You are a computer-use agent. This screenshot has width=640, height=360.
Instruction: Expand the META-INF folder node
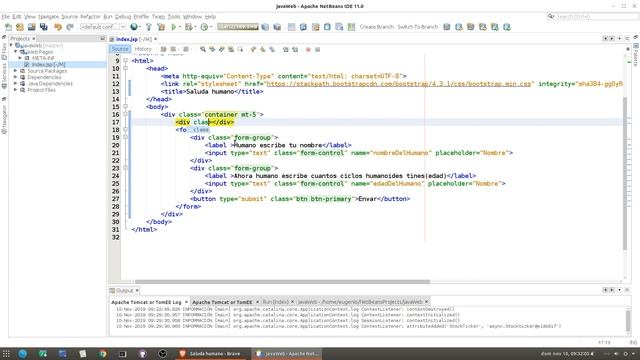(x=20, y=58)
